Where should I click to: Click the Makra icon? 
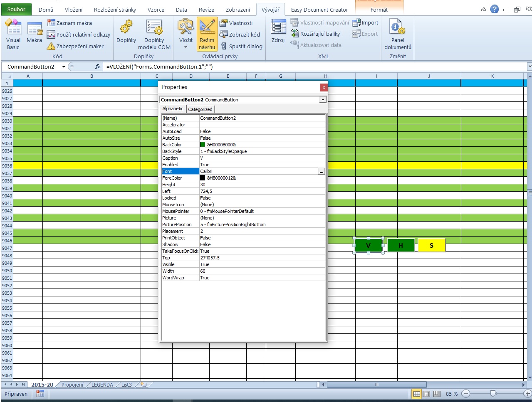point(34,33)
